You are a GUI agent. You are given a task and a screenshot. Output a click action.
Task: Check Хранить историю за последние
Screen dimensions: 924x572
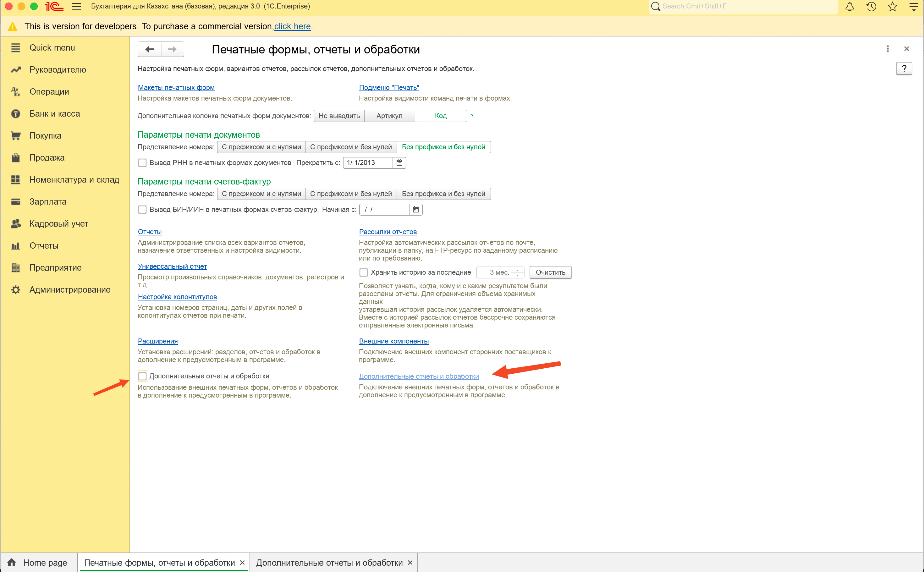(x=364, y=272)
